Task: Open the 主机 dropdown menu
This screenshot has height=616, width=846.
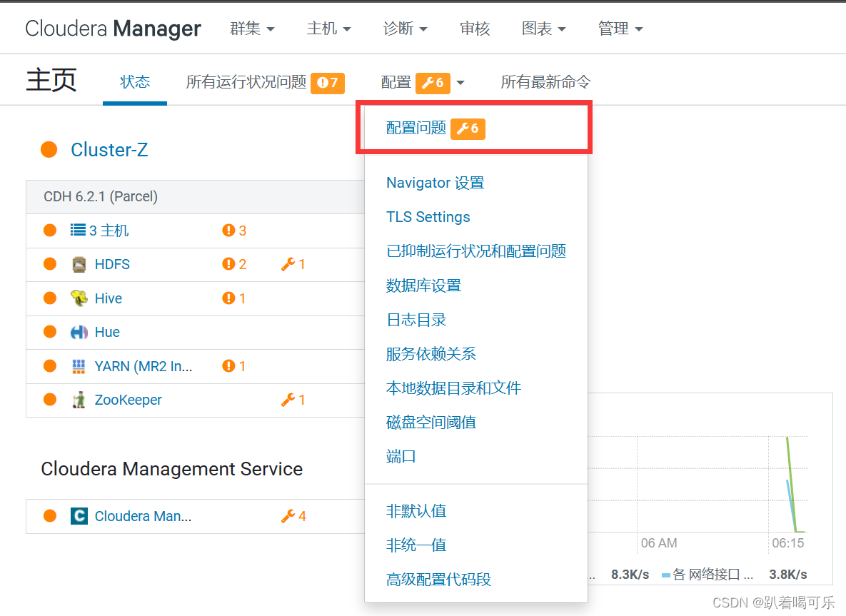Action: [x=328, y=28]
